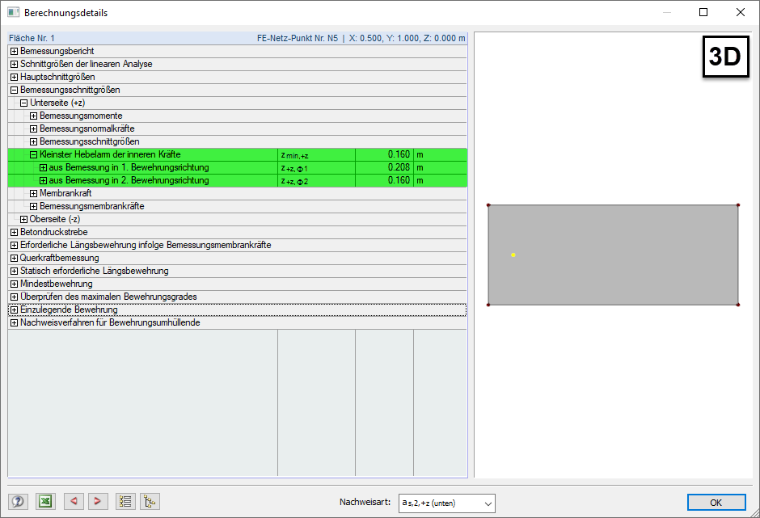Click the gray surface in the preview
760x518 pixels.
613,255
